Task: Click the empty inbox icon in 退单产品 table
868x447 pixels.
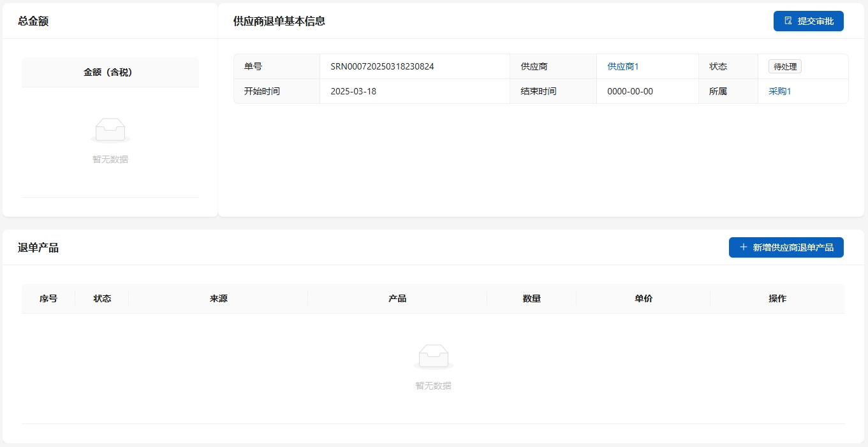Action: [x=433, y=356]
